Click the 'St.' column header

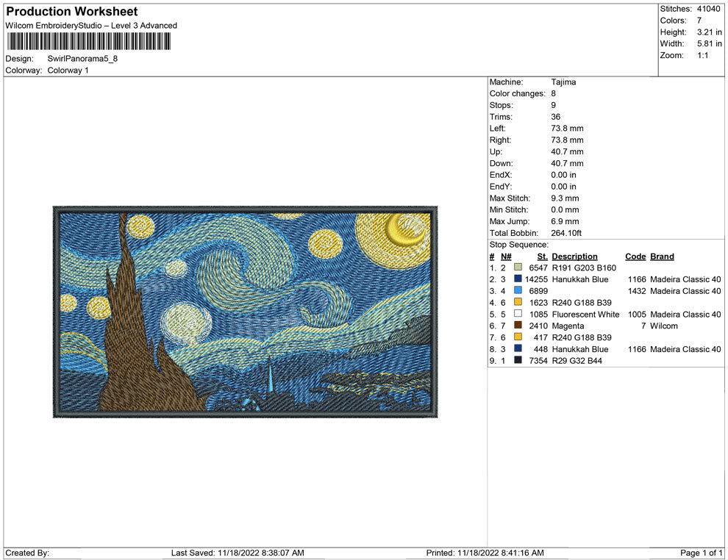click(x=542, y=256)
